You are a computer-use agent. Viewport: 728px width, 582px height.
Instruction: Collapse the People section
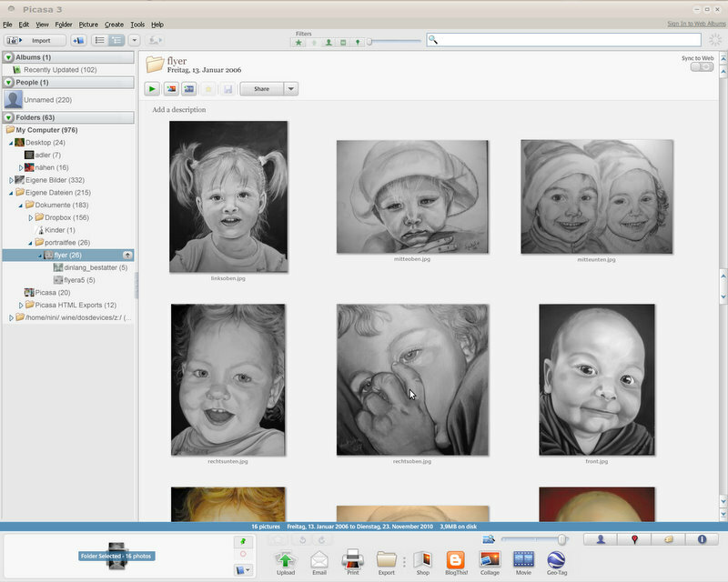pos(8,82)
